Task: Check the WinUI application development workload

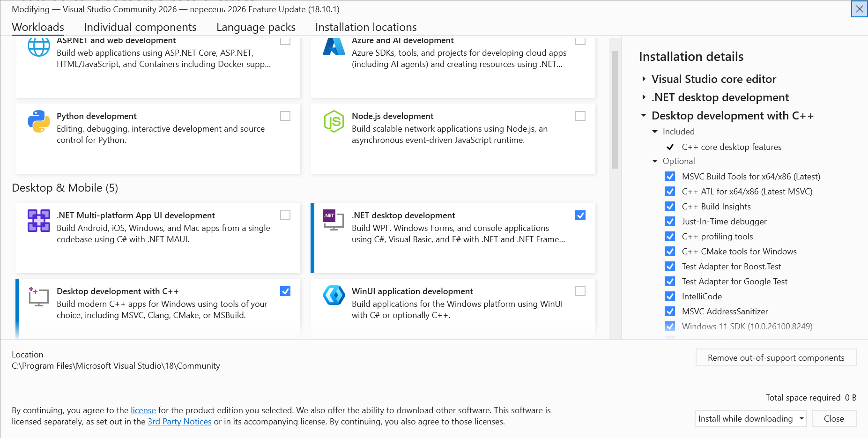Action: 580,291
